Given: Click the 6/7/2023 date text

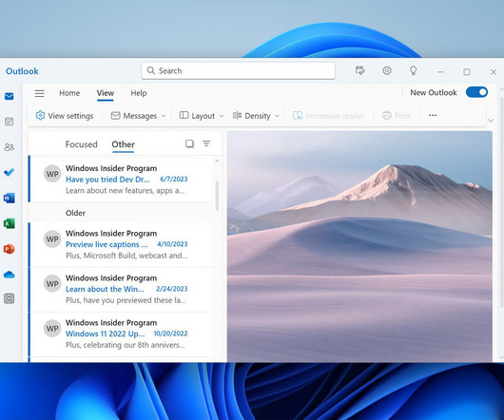Looking at the screenshot, I should (174, 180).
